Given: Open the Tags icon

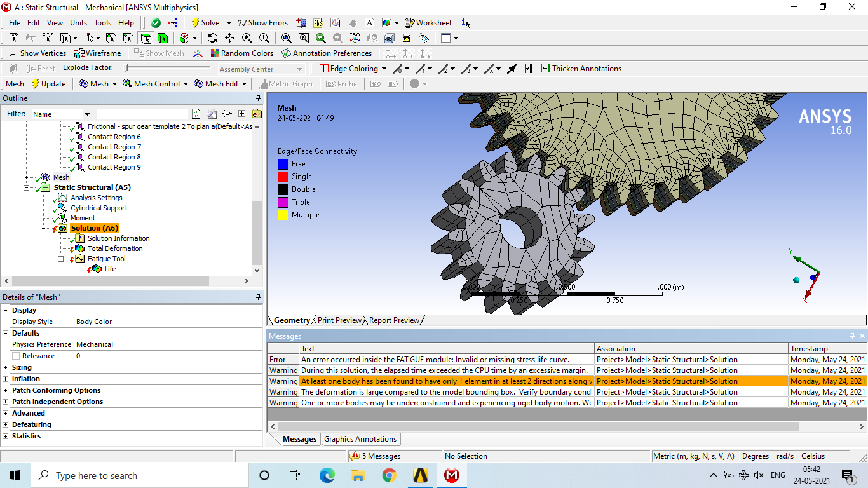Looking at the screenshot, I should click(424, 38).
